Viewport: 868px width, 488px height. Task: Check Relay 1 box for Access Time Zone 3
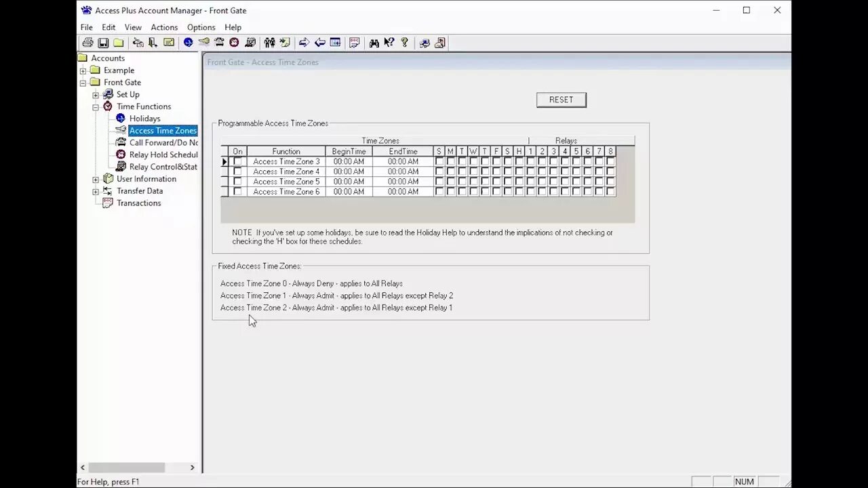tap(531, 161)
